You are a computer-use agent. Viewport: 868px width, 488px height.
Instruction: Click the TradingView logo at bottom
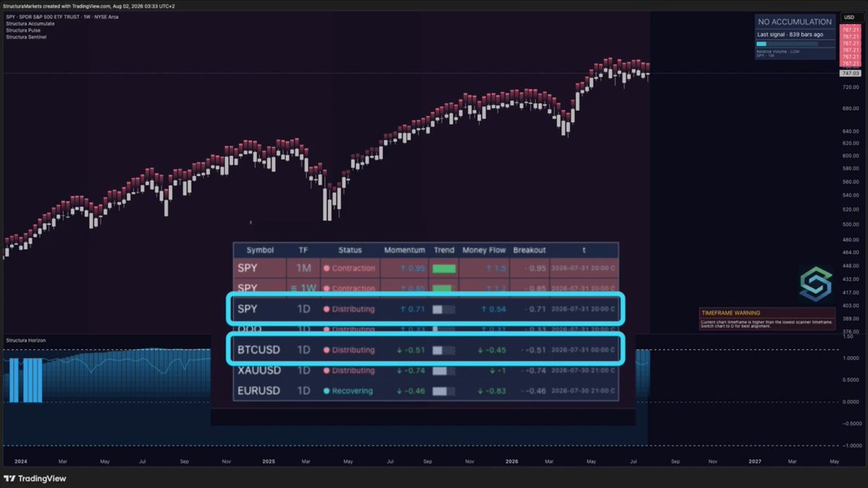pyautogui.click(x=35, y=479)
